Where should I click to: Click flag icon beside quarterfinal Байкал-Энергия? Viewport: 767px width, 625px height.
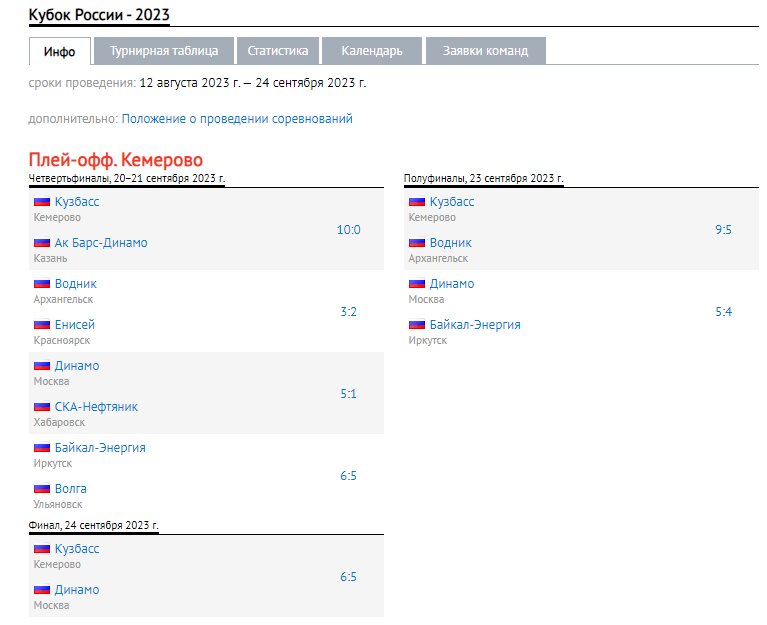coord(42,448)
